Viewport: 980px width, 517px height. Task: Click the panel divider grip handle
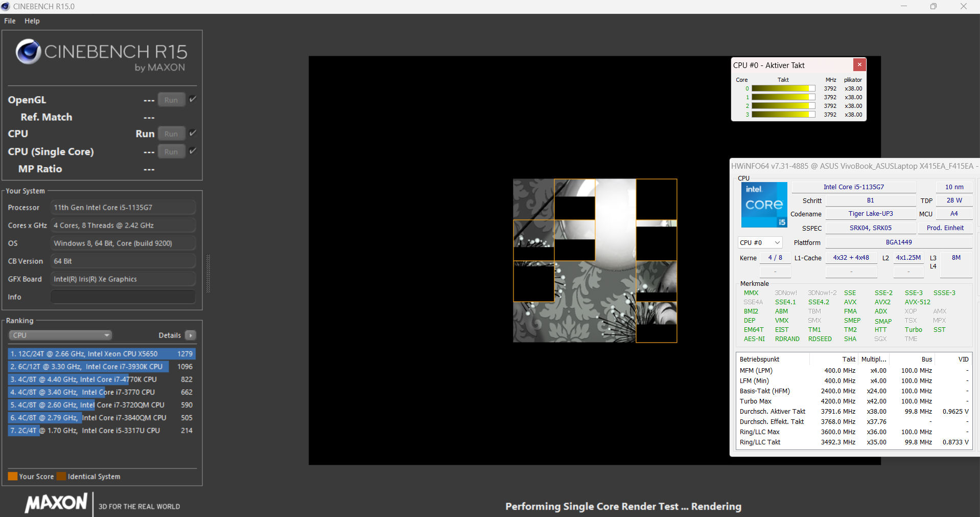(x=208, y=274)
